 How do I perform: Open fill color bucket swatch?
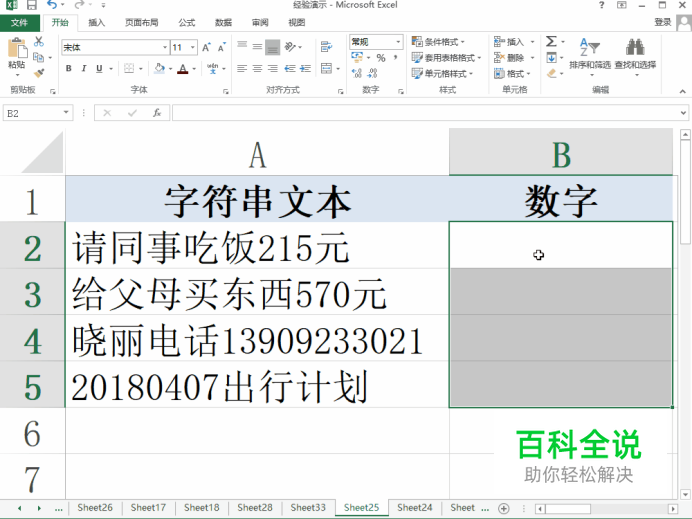point(159,68)
